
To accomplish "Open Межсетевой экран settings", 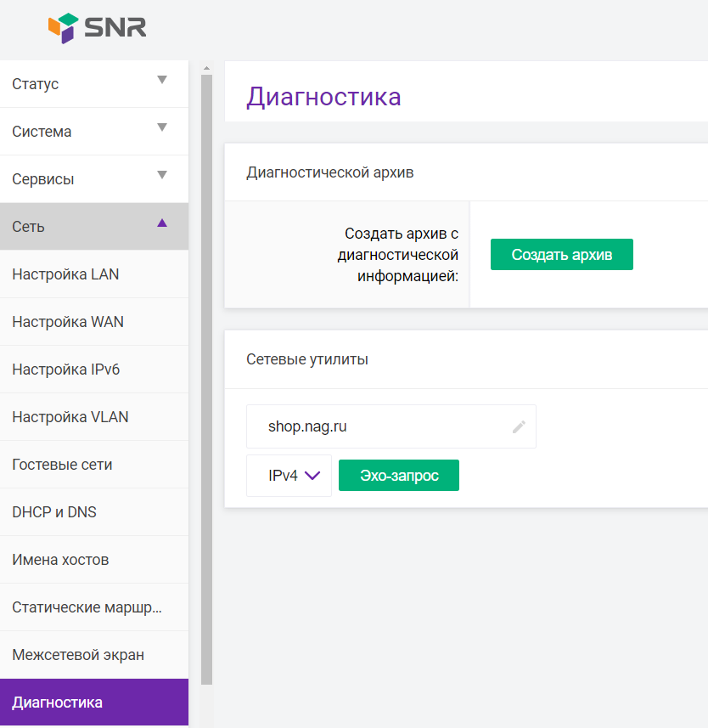I will pyautogui.click(x=94, y=655).
